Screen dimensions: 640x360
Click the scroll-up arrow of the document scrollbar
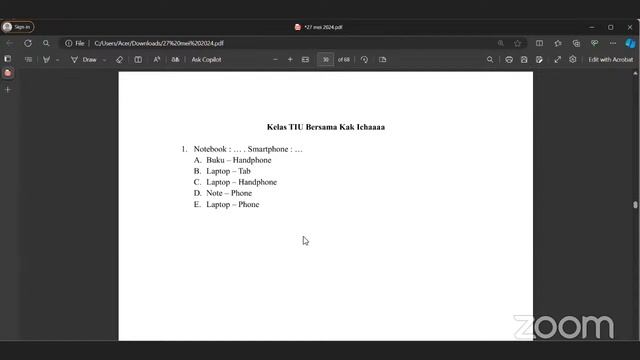[635, 74]
